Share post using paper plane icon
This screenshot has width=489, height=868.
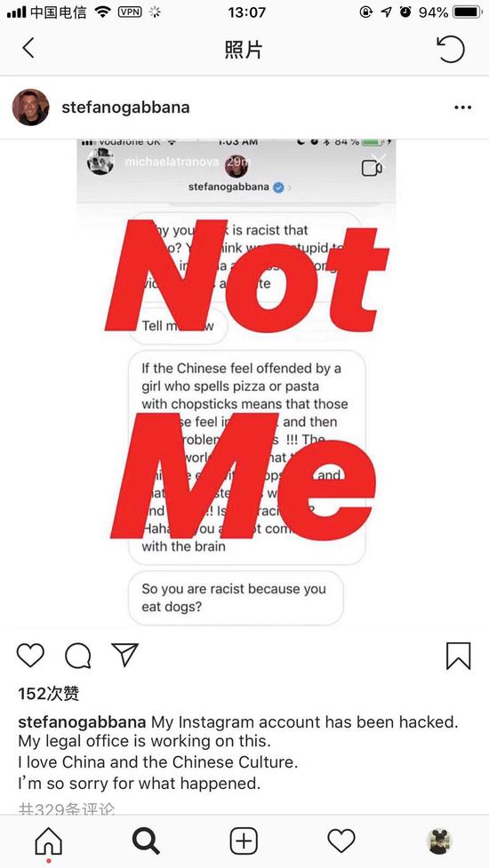tap(124, 655)
